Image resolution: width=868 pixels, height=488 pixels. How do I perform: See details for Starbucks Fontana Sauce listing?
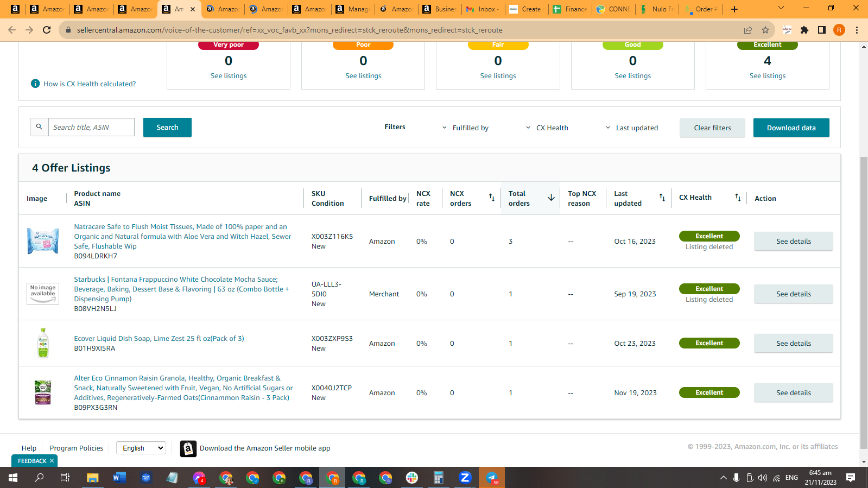point(794,294)
